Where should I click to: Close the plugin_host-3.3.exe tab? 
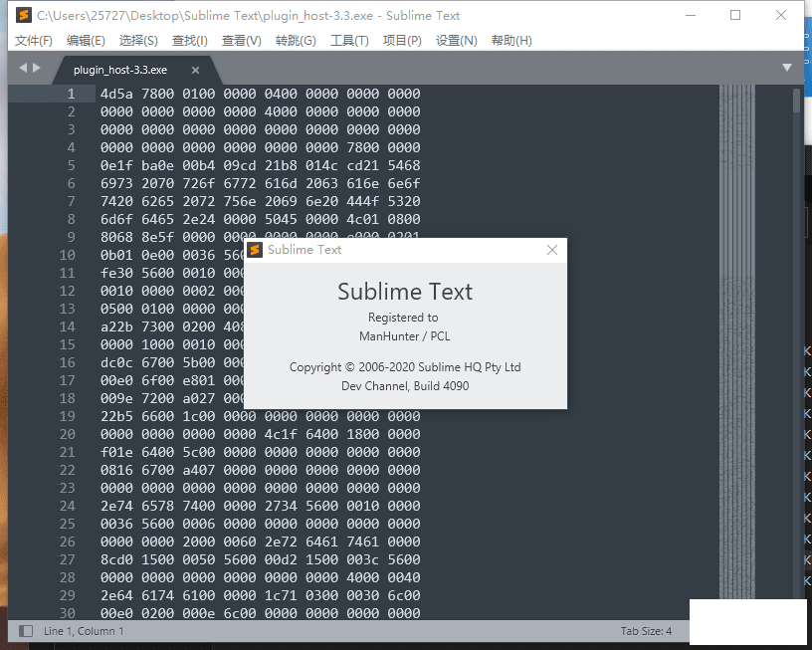(195, 70)
